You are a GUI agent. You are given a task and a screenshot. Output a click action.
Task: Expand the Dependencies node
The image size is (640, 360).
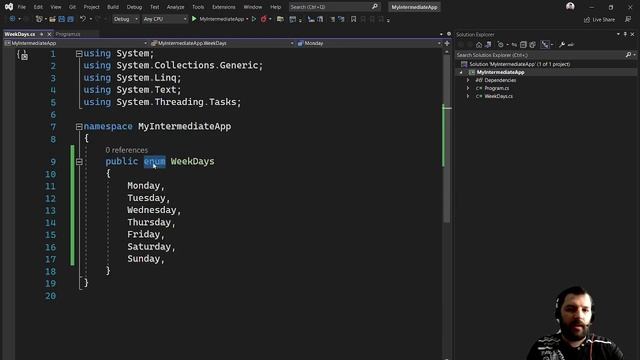[468, 80]
